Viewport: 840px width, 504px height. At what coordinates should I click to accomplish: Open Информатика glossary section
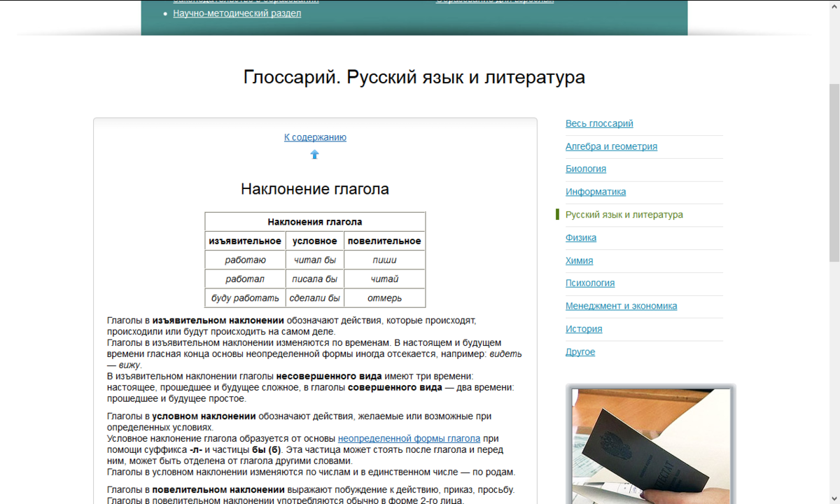(x=596, y=192)
